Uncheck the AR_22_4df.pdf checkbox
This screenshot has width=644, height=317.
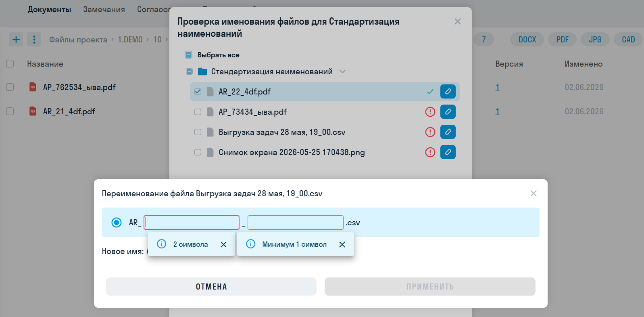[198, 92]
